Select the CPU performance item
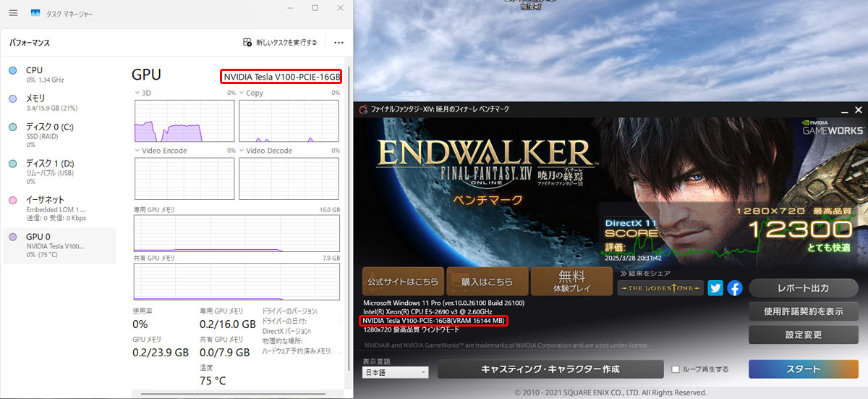The image size is (868, 399). [x=59, y=75]
